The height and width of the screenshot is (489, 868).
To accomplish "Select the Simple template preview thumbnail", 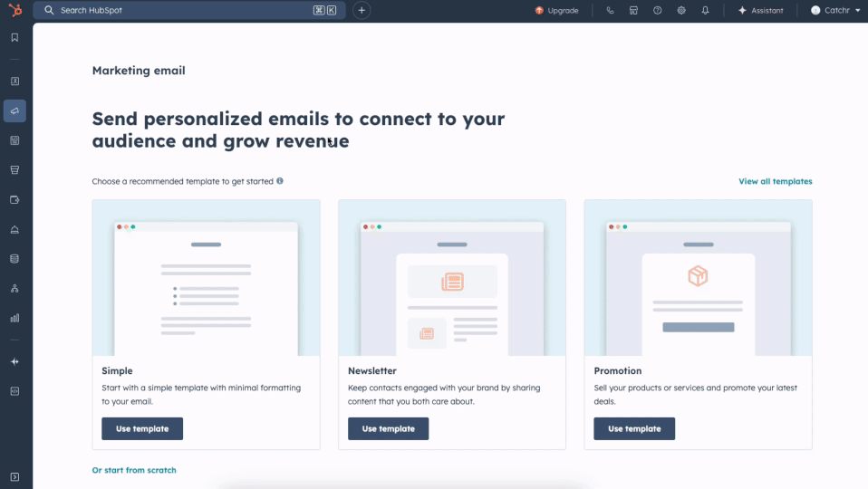I will pos(206,278).
